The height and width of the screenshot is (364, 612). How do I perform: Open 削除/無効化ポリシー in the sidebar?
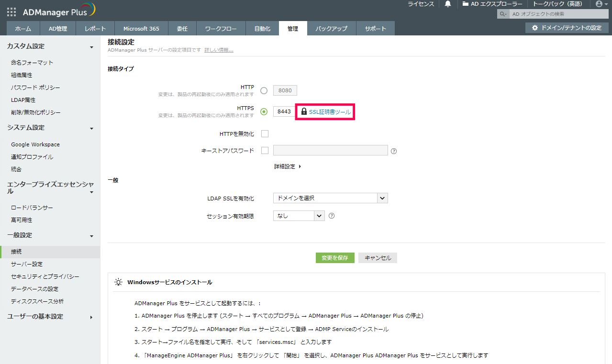click(x=36, y=112)
